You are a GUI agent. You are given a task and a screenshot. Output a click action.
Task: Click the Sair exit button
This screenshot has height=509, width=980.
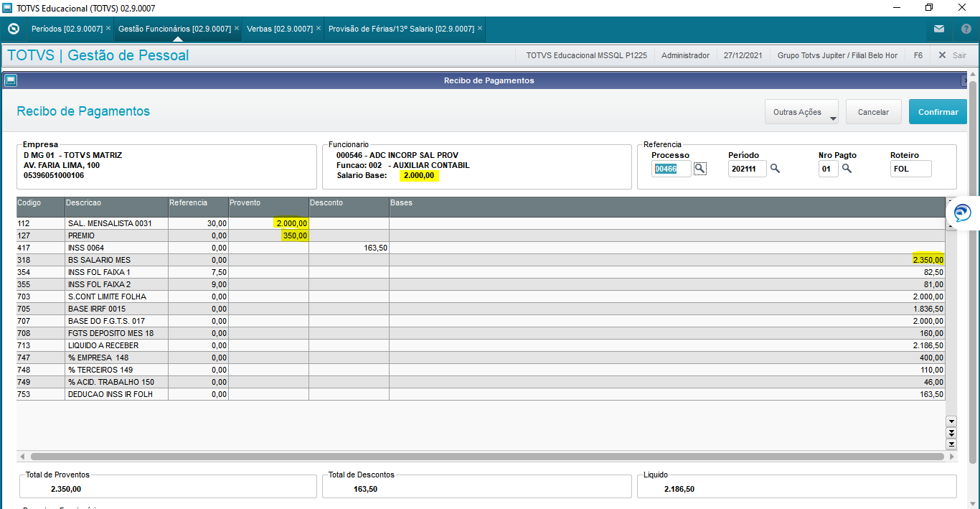[953, 55]
